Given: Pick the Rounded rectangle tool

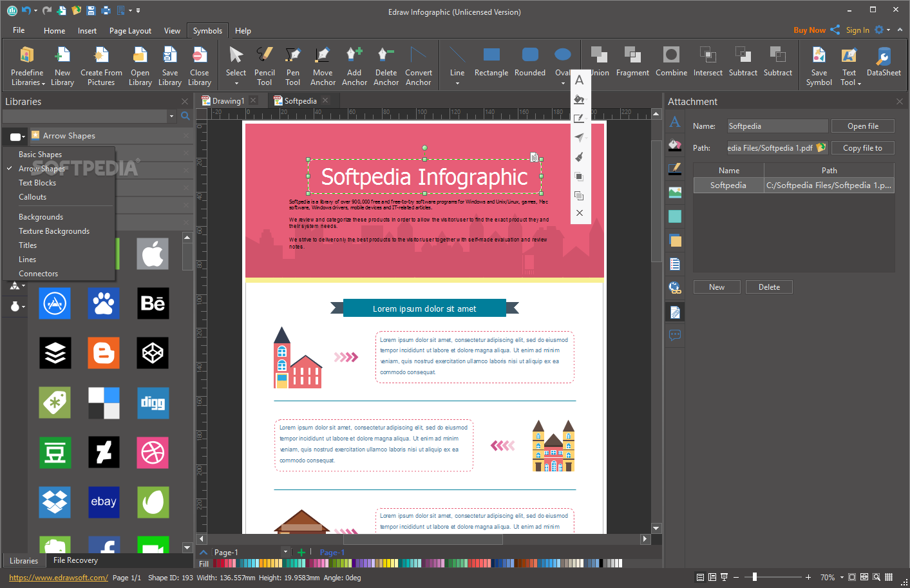Looking at the screenshot, I should [530, 62].
